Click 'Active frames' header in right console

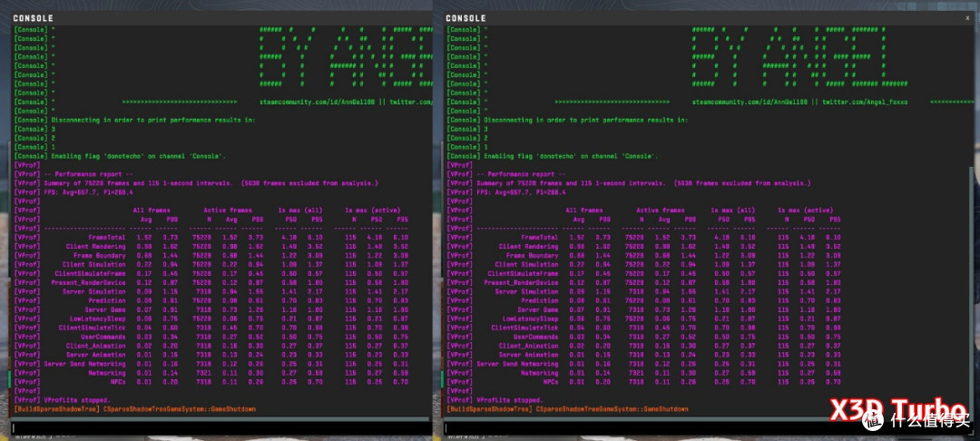click(661, 211)
